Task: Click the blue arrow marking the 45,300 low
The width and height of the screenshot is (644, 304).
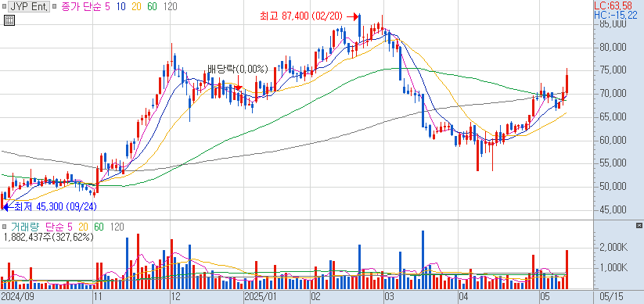Action: click(8, 207)
